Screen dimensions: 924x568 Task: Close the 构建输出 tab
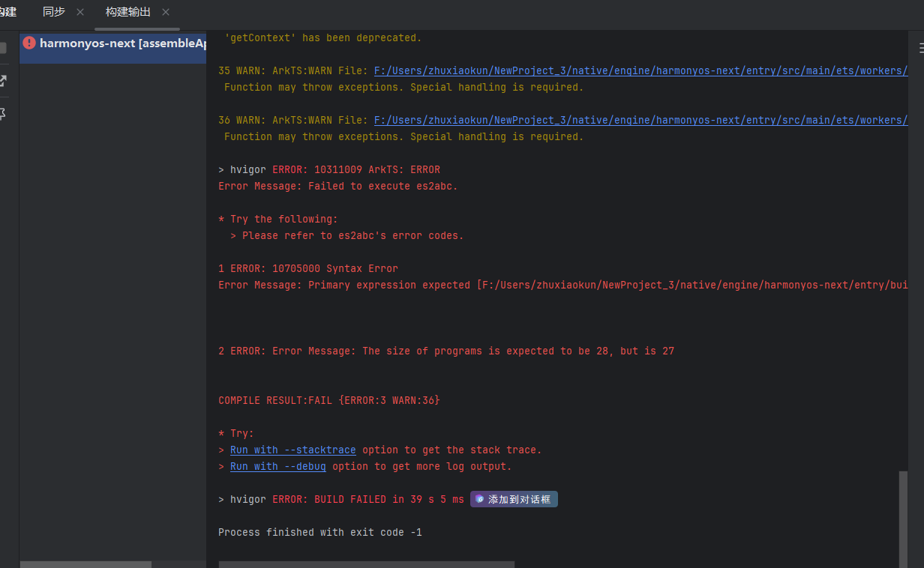coord(166,12)
